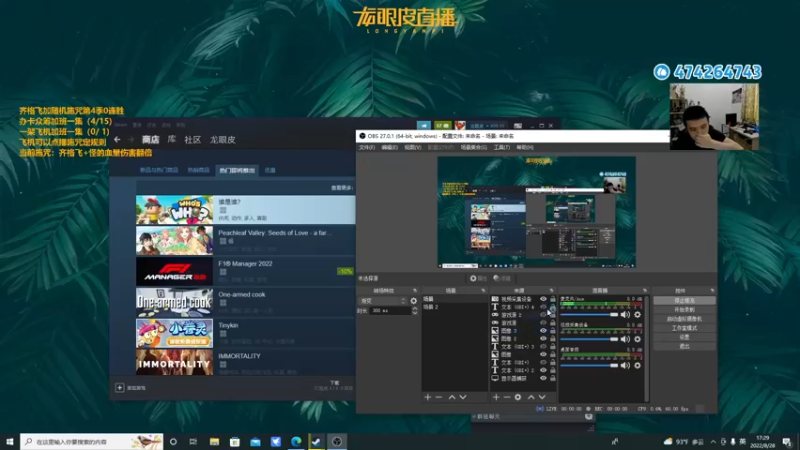The width and height of the screenshot is (800, 450).
Task: Toggle visibility eye of 图像 3 source
Action: point(543,331)
